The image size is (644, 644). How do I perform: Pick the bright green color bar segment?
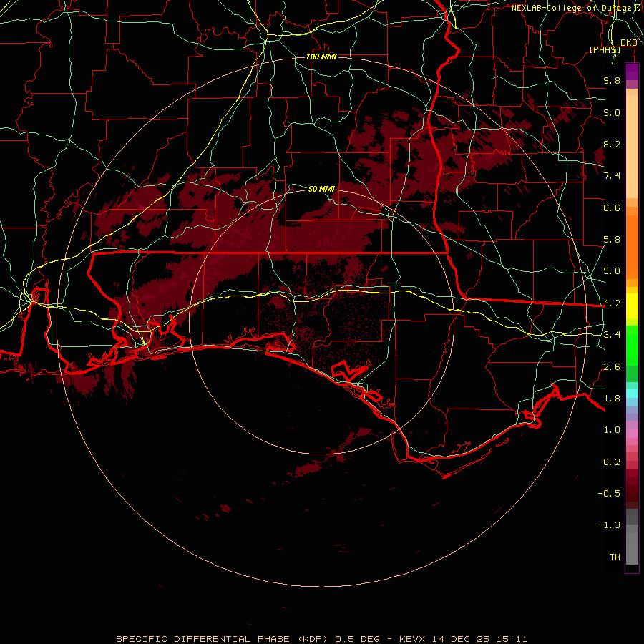632,345
